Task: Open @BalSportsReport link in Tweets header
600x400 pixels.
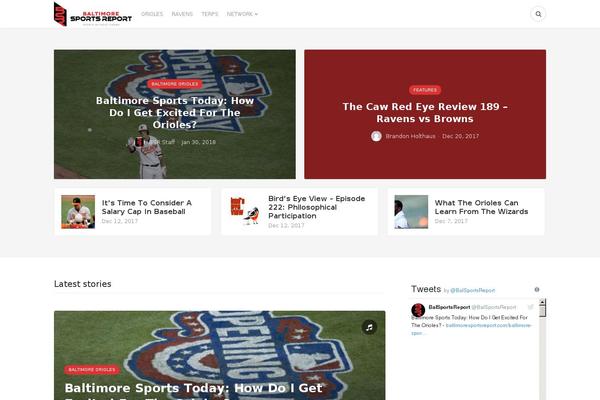Action: coord(473,291)
